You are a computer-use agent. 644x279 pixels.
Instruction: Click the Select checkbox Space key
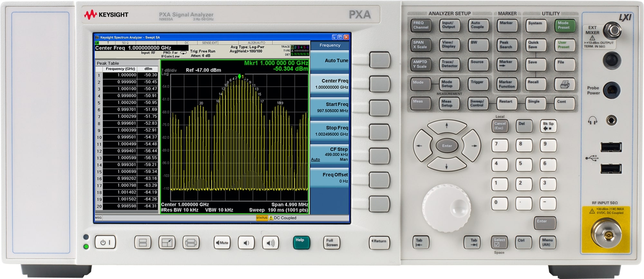(x=499, y=242)
